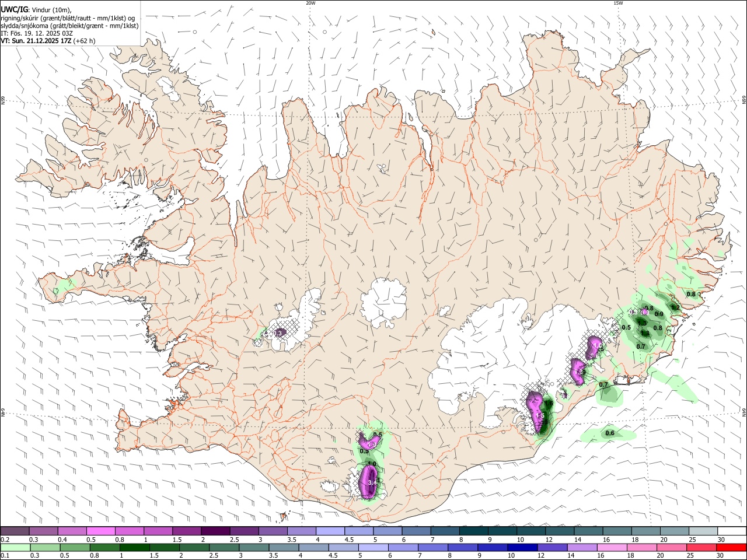Click the 'IT: Fös. 19. 12. 2025 03Z' timestamp
Image resolution: width=747 pixels, height=560 pixels.
(36, 33)
